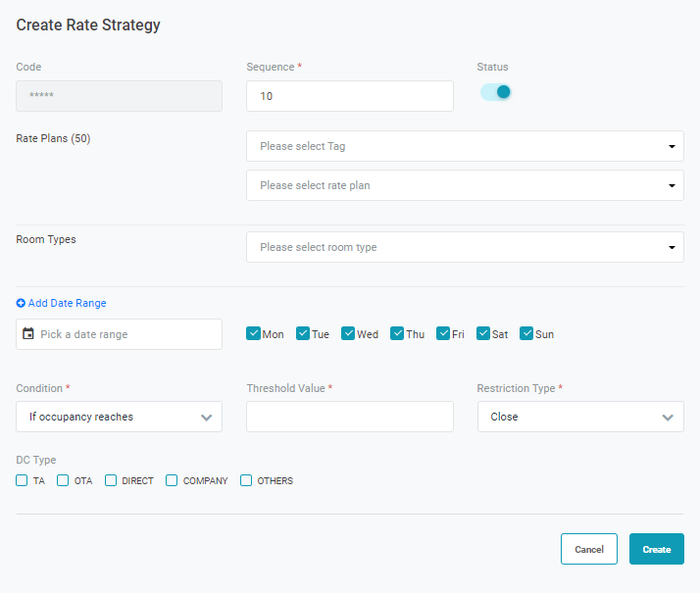Open the Please select Tag dropdown

click(x=465, y=146)
